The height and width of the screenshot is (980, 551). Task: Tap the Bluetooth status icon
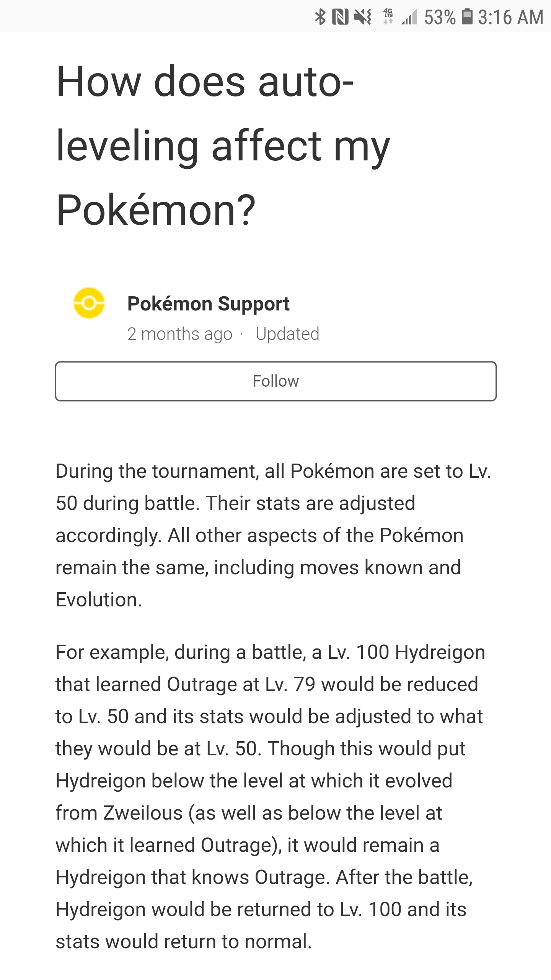320,17
